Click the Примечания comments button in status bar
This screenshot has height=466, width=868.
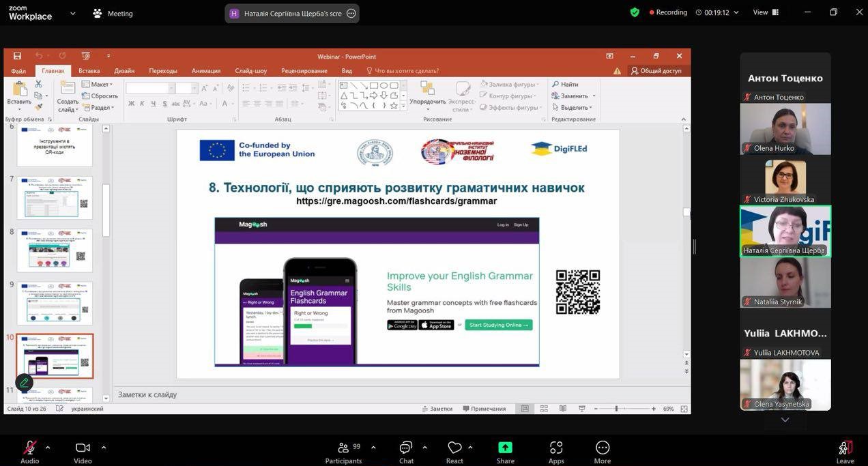[484, 409]
